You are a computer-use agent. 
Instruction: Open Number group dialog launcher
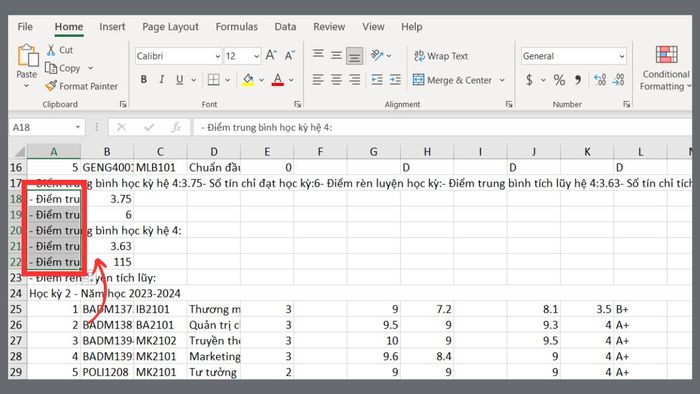[x=627, y=104]
